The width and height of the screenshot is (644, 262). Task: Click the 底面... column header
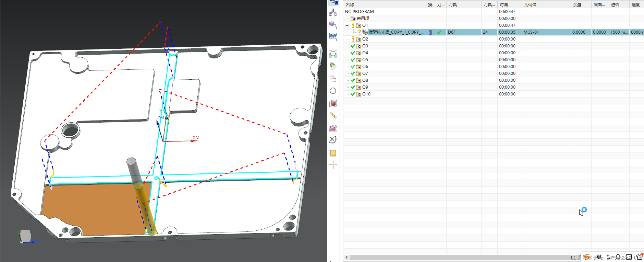coord(600,4)
